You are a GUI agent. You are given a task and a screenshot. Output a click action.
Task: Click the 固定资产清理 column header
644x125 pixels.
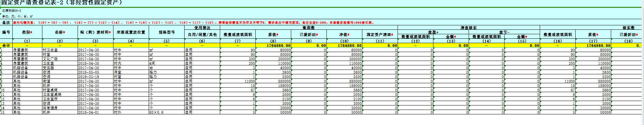pyautogui.click(x=380, y=35)
